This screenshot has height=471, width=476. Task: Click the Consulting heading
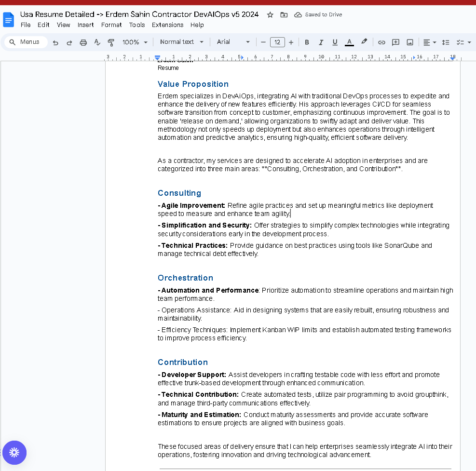click(x=179, y=193)
